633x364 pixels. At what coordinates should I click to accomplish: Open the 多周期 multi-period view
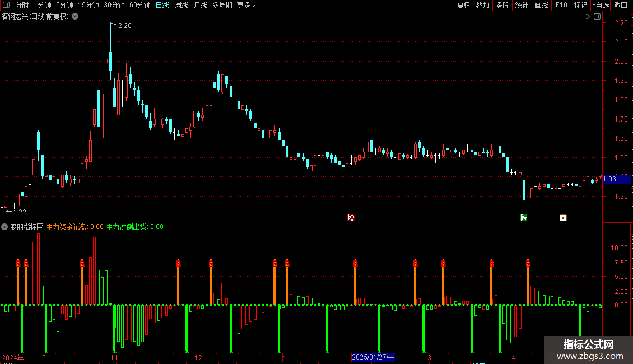click(222, 5)
